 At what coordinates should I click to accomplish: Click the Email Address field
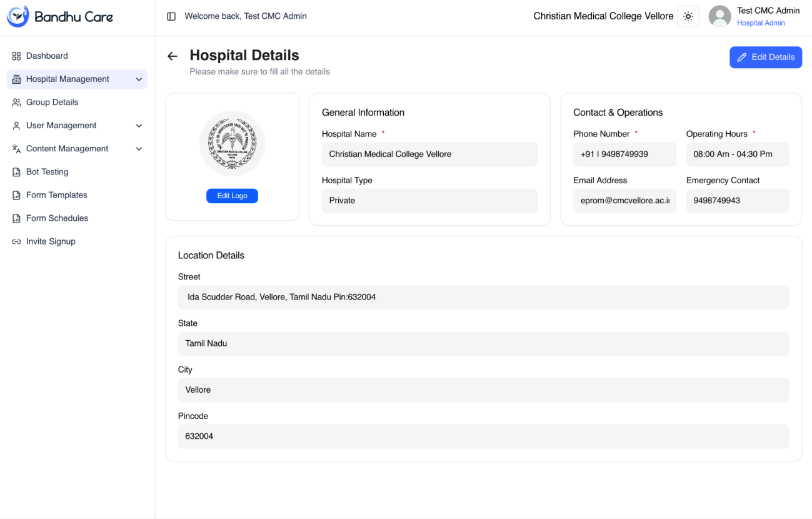(x=624, y=200)
